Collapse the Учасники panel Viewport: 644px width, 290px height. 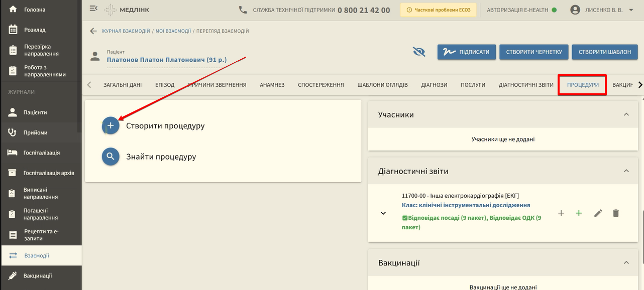(626, 114)
